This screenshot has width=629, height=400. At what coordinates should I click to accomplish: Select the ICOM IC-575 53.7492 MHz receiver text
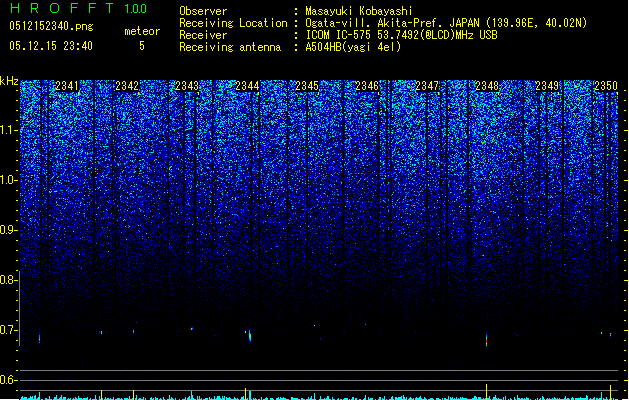click(x=401, y=35)
